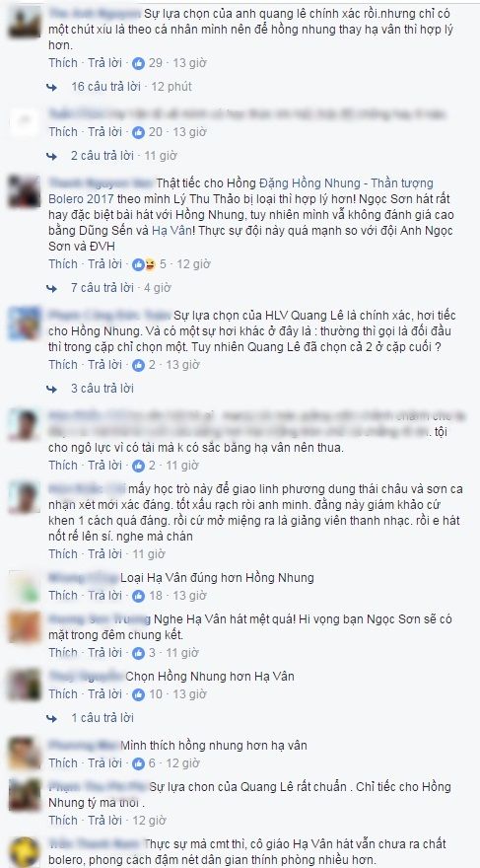This screenshot has width=480, height=868.
Task: Click the reply arrow icon beside '16 câu trả lời'
Action: (x=52, y=87)
